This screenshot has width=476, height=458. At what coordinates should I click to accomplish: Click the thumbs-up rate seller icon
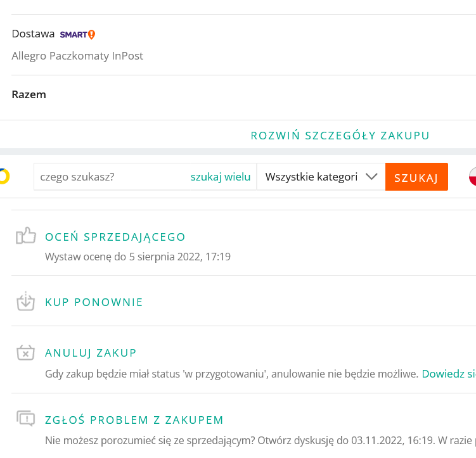pyautogui.click(x=25, y=237)
